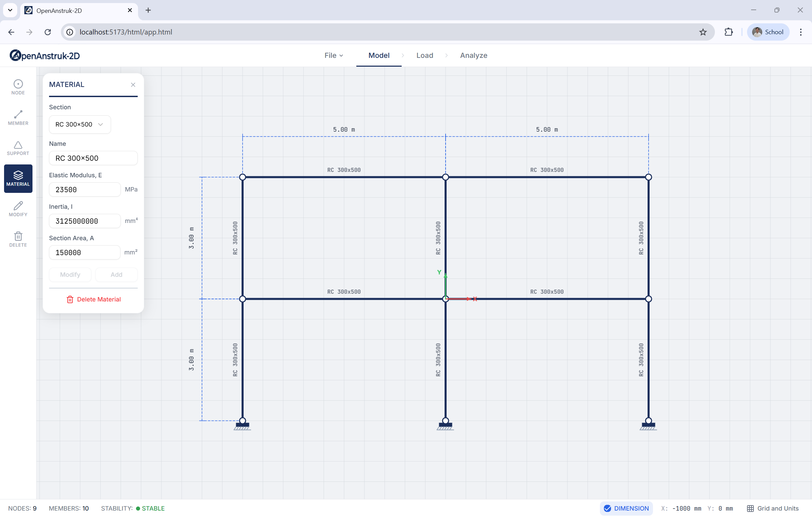Screen dimensions: 812x517
Task: Close the OpenAnstruk-2D browser tab
Action: [130, 10]
